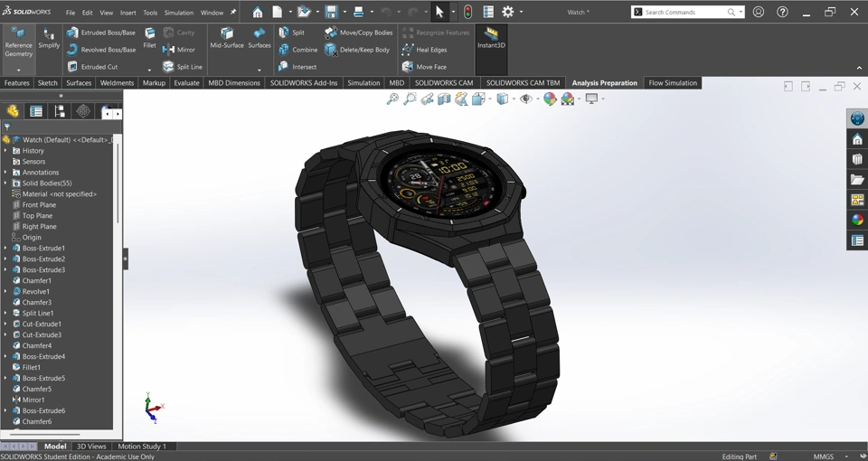Click the Zoom to Area icon
The width and height of the screenshot is (868, 461).
point(410,99)
